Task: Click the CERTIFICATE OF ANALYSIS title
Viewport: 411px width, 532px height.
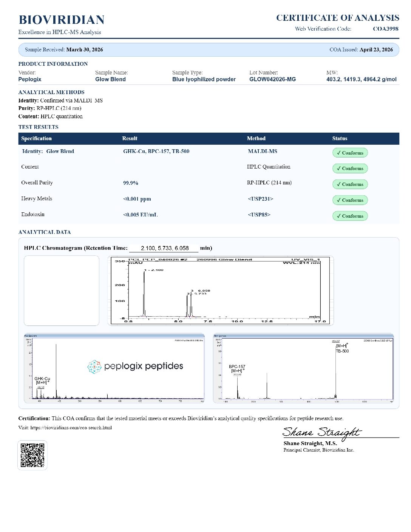Action: [x=338, y=18]
